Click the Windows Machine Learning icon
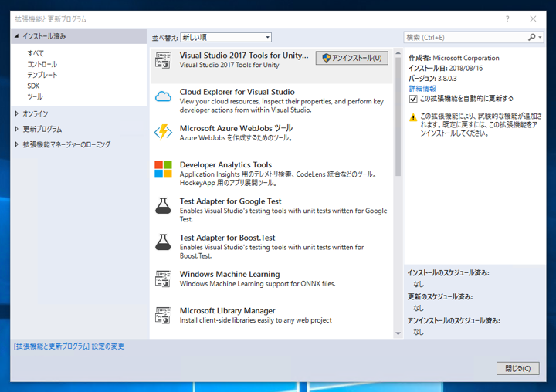This screenshot has width=556, height=392. point(163,279)
